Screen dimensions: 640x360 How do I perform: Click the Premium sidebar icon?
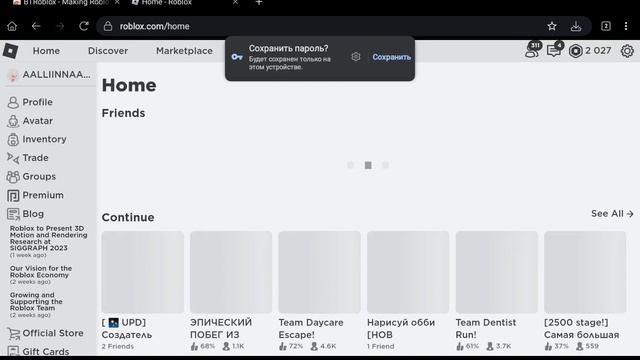click(x=13, y=196)
